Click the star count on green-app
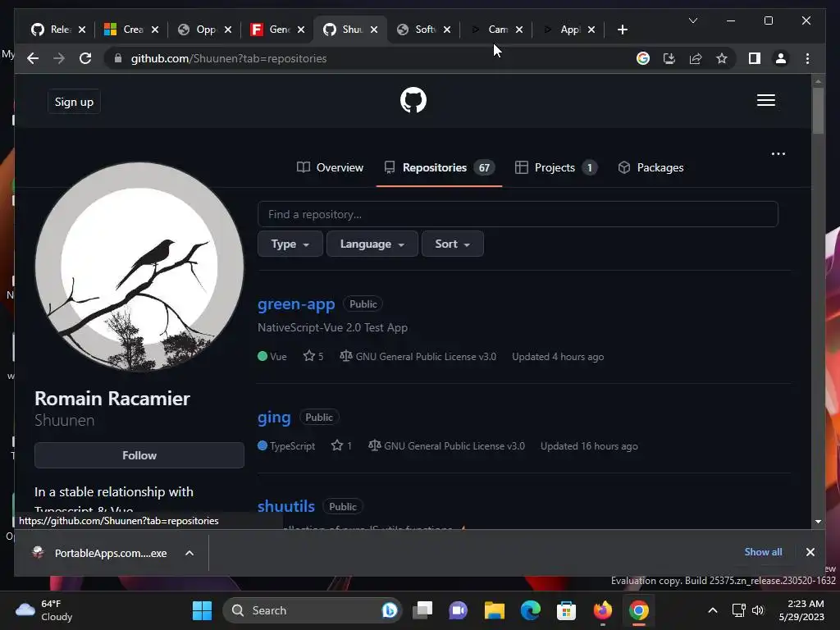The width and height of the screenshot is (840, 630). pos(313,356)
